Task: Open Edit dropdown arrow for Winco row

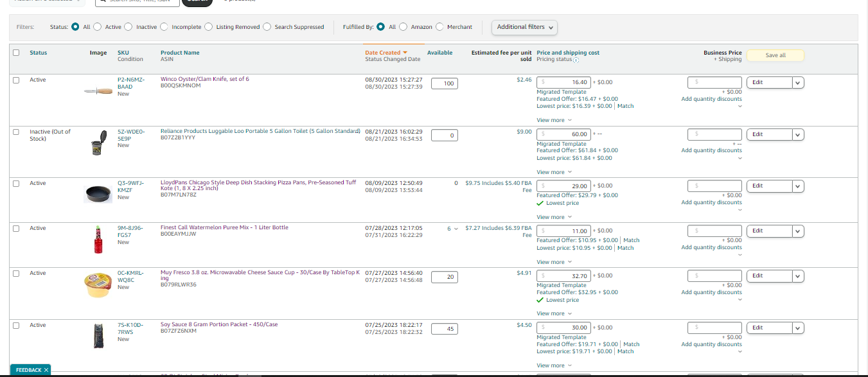Action: click(798, 82)
